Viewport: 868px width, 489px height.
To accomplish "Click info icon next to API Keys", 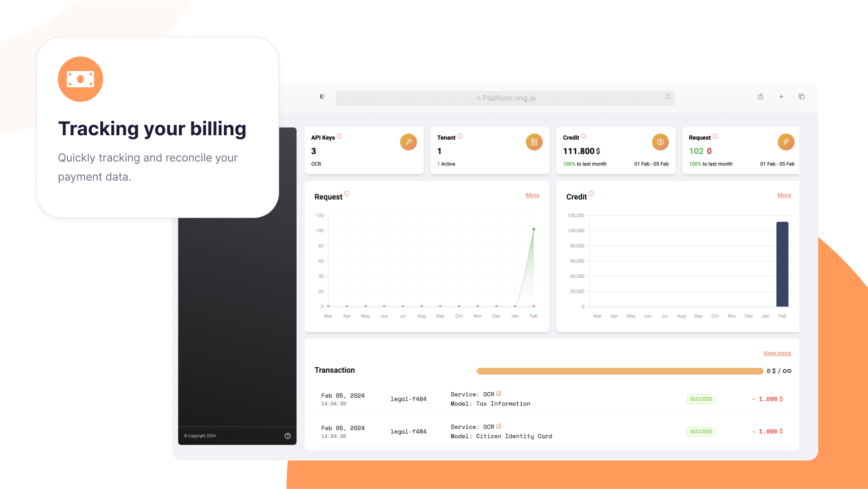I will pos(340,136).
